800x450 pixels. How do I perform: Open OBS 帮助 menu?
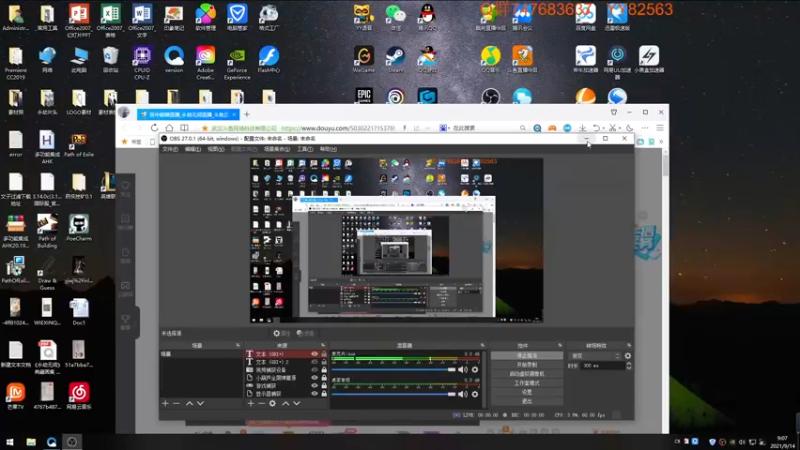click(x=328, y=149)
